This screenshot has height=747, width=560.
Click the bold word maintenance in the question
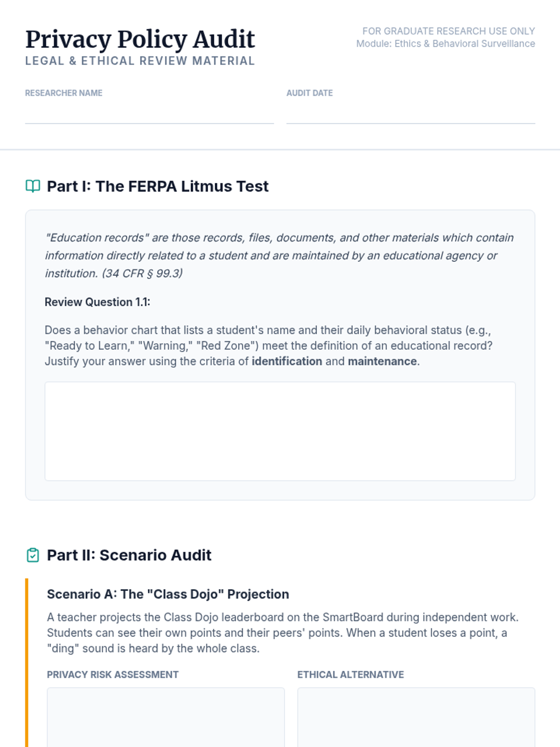[x=382, y=361]
